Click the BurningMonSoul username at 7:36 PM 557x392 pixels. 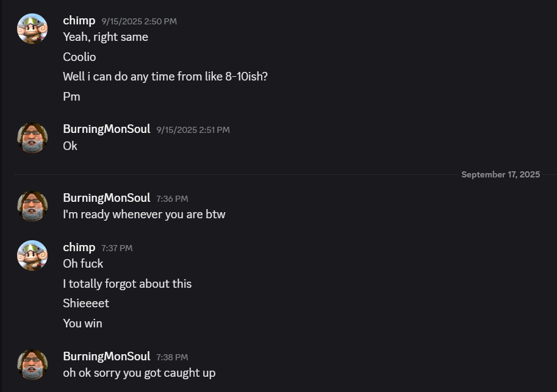point(106,198)
